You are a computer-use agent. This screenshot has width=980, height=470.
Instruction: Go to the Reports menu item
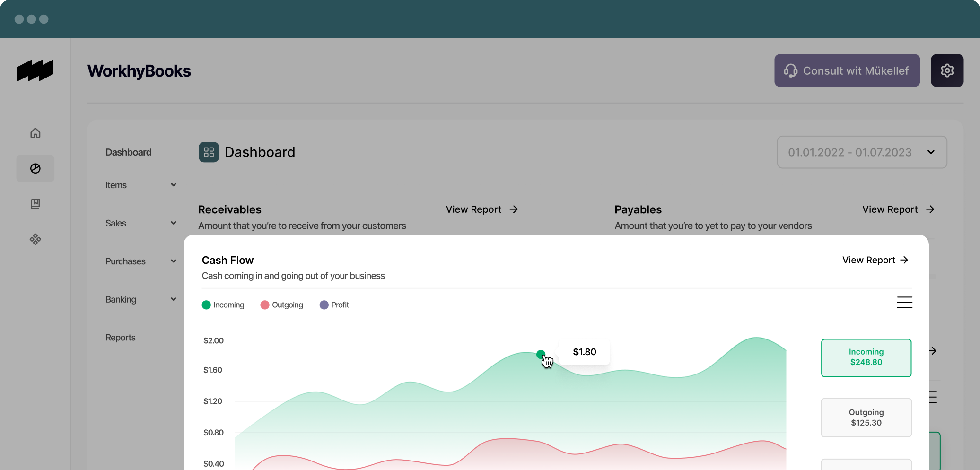(121, 338)
